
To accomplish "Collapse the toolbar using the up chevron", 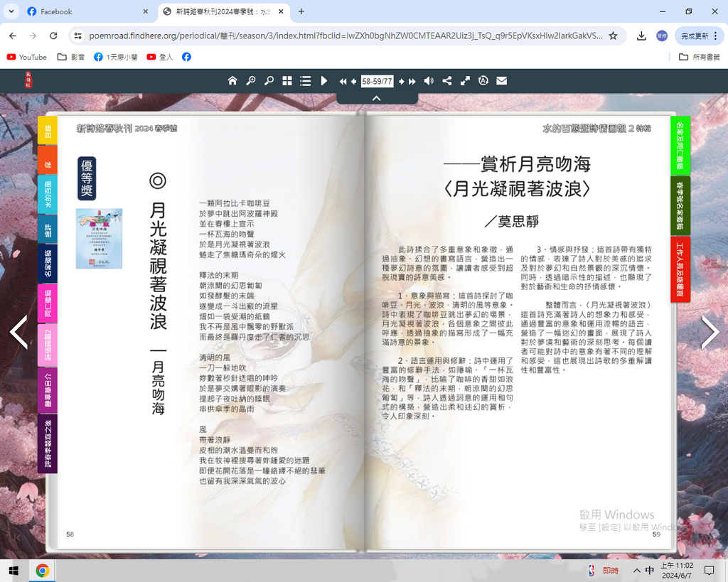I will point(377,98).
